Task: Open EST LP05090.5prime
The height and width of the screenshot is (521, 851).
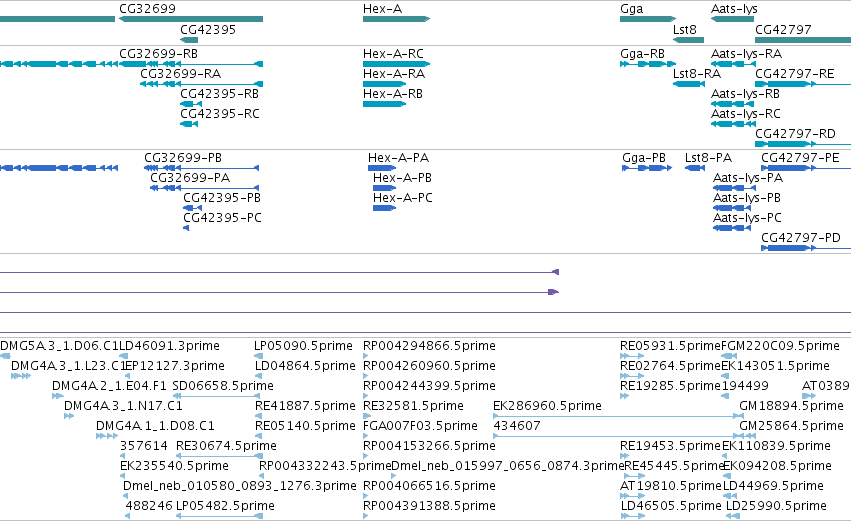Action: click(303, 346)
